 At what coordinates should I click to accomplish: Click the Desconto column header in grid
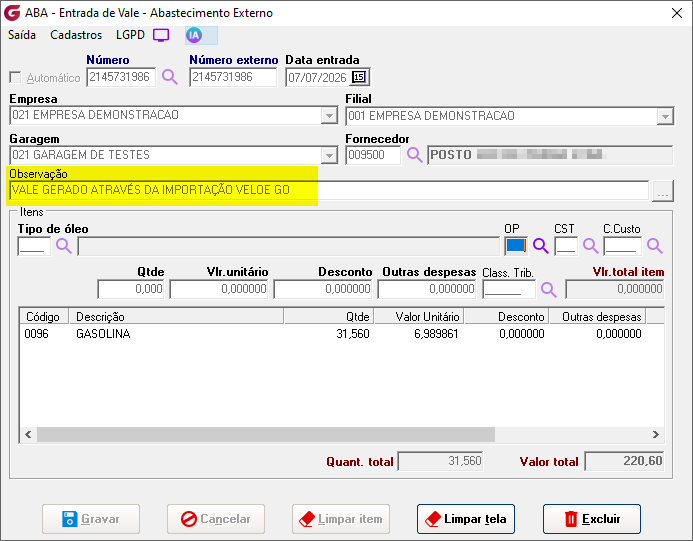pyautogui.click(x=506, y=316)
